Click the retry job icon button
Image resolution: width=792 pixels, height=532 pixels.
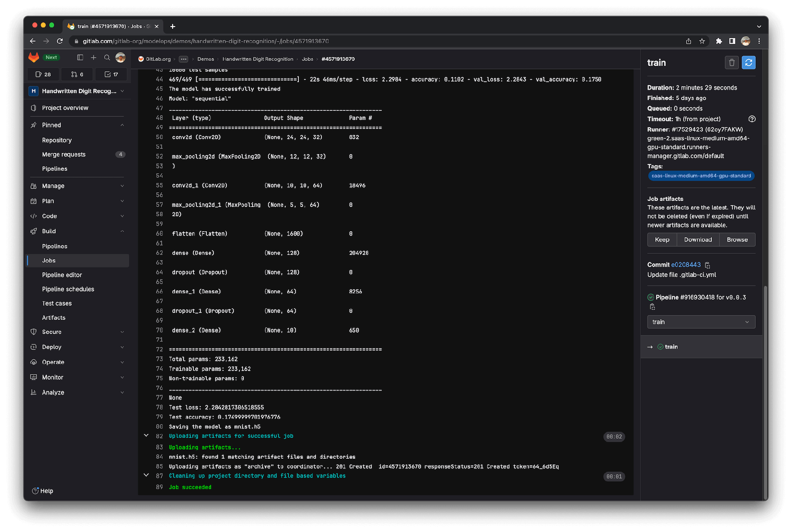tap(748, 62)
